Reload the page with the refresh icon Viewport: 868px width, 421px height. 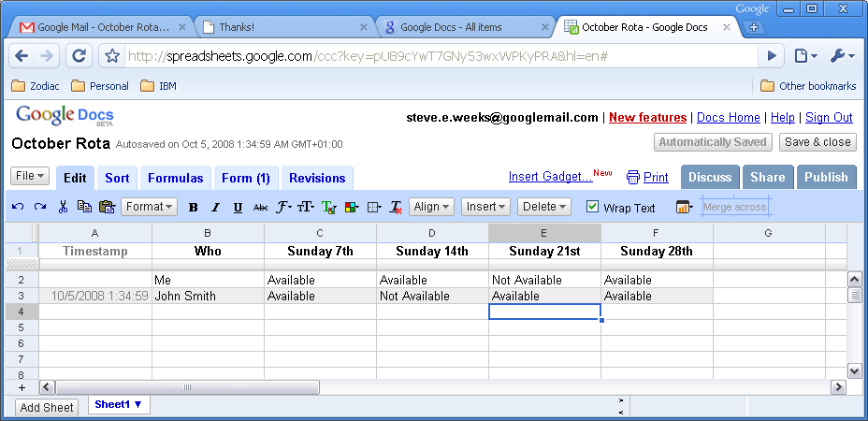pyautogui.click(x=80, y=55)
